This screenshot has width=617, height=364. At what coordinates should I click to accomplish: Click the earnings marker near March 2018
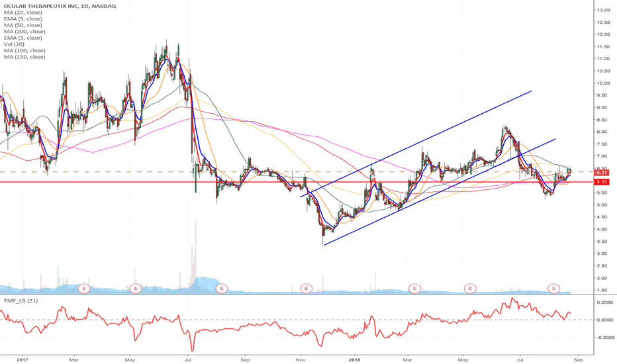(x=414, y=289)
